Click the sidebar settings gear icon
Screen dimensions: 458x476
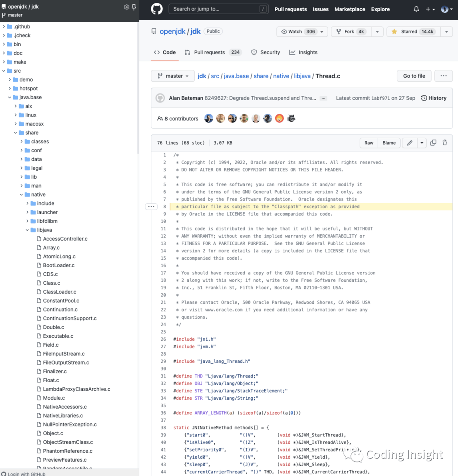[x=126, y=7]
